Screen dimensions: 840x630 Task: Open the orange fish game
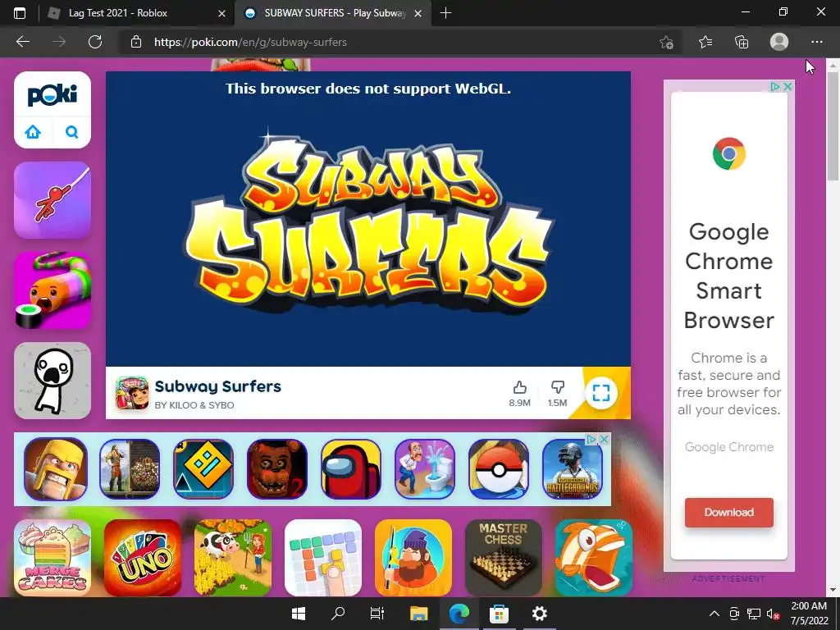pos(594,558)
